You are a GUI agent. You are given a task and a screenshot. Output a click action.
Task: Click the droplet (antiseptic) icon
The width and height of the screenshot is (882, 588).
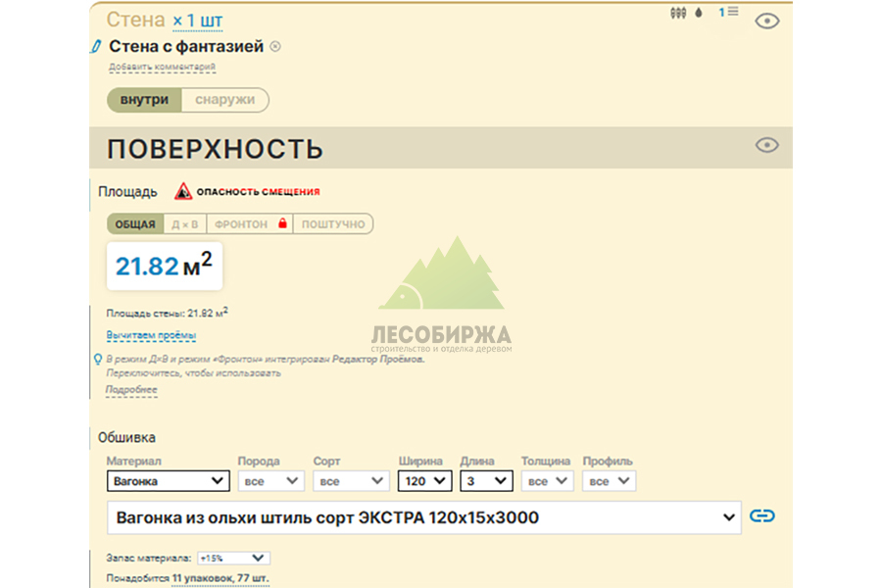coord(698,12)
